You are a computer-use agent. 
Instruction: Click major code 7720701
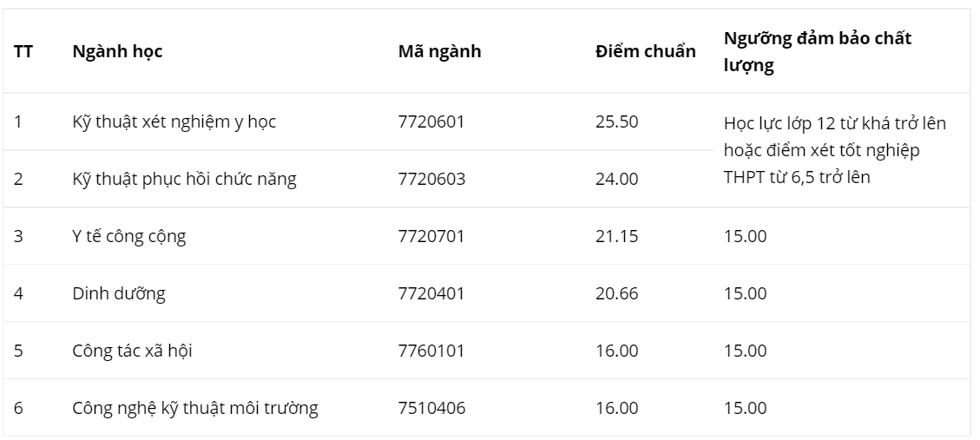pos(431,236)
